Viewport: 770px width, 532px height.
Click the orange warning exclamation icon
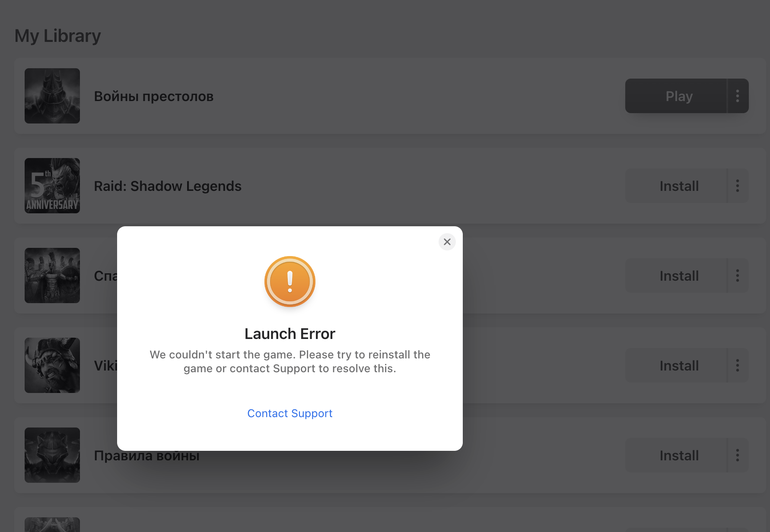point(290,282)
